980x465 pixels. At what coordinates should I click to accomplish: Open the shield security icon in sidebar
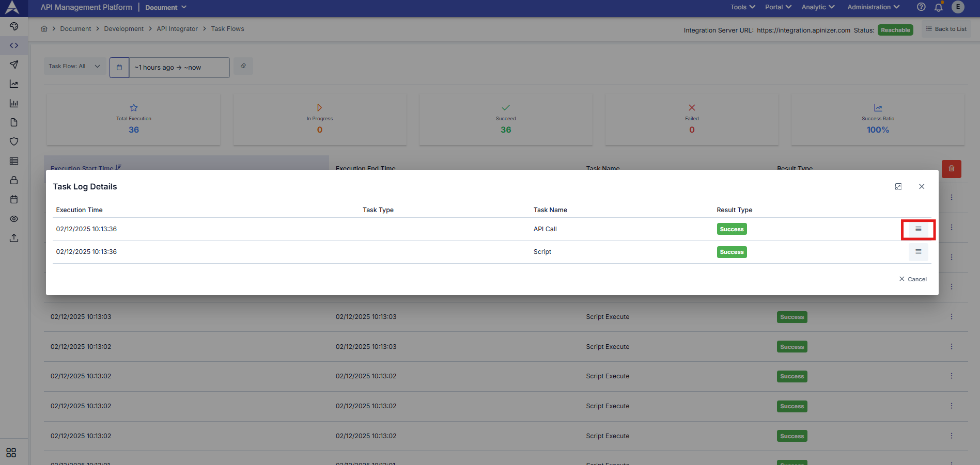click(x=14, y=141)
